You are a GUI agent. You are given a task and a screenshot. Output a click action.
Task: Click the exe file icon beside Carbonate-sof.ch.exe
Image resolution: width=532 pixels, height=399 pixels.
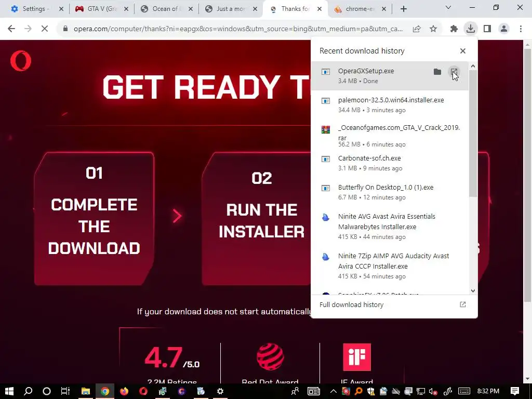[x=326, y=159]
